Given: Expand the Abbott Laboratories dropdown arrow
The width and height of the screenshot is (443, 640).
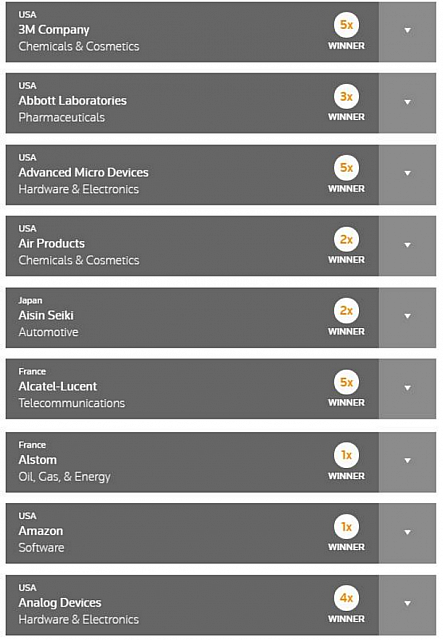Looking at the screenshot, I should click(407, 103).
